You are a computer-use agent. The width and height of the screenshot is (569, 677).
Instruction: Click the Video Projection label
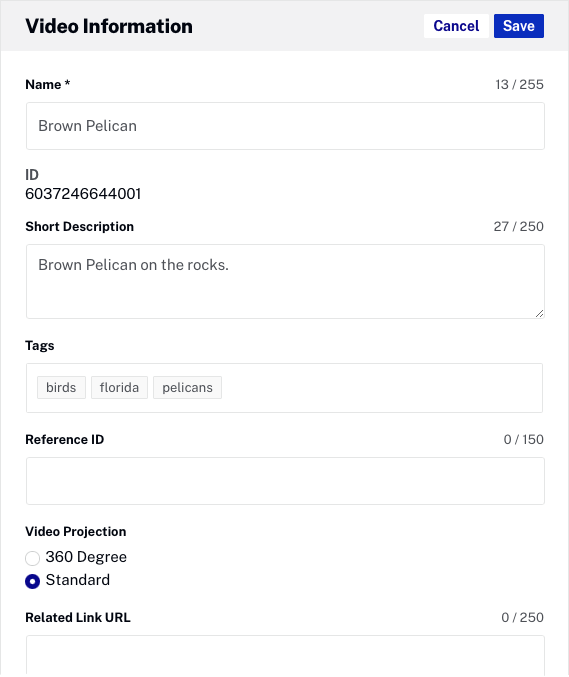coord(76,531)
